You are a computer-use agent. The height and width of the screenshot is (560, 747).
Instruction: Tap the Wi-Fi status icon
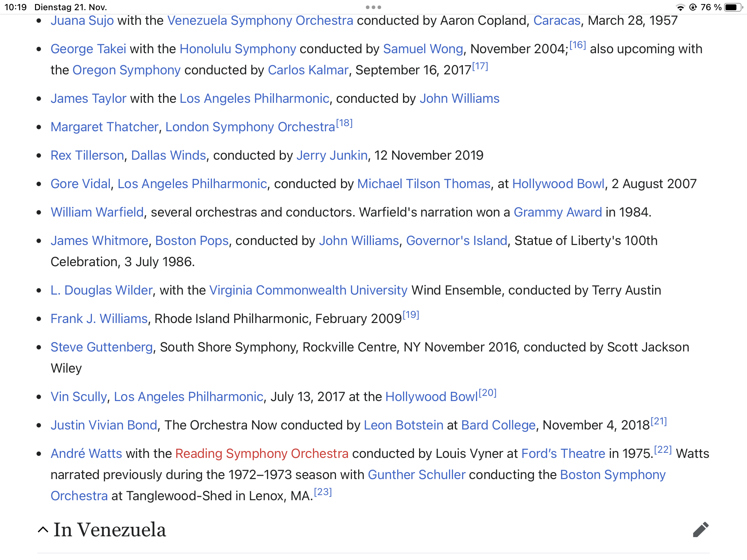coord(680,7)
